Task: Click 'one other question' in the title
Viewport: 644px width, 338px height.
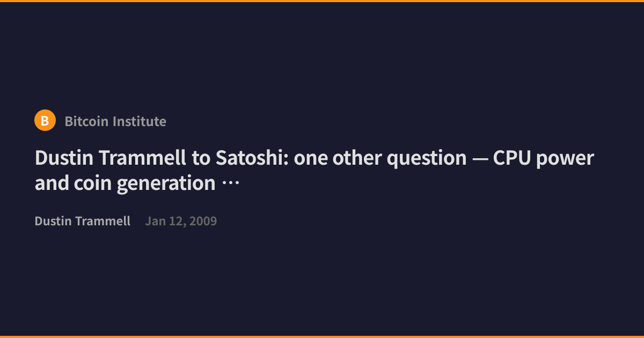Action: [x=380, y=158]
